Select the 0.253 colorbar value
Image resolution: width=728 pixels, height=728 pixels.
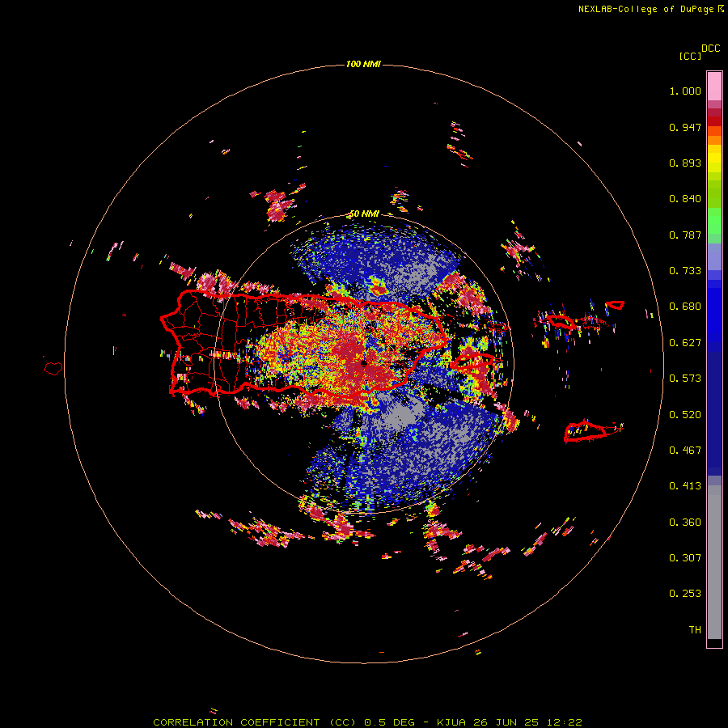[x=685, y=594]
